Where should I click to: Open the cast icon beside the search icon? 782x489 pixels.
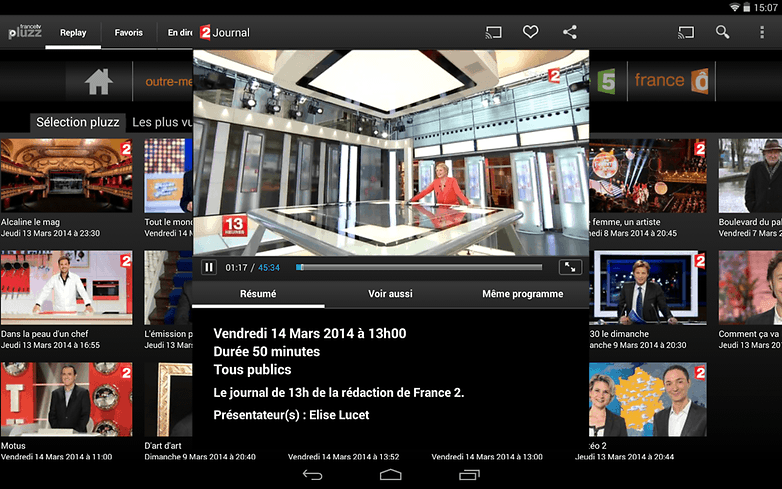pyautogui.click(x=686, y=32)
